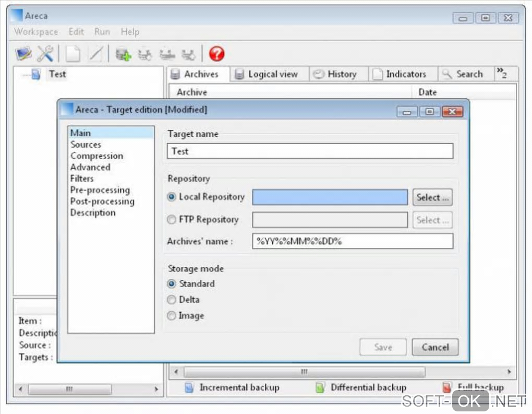Viewport: 532px width, 414px height.
Task: Click archives scrollbar left arrow
Action: click(176, 372)
